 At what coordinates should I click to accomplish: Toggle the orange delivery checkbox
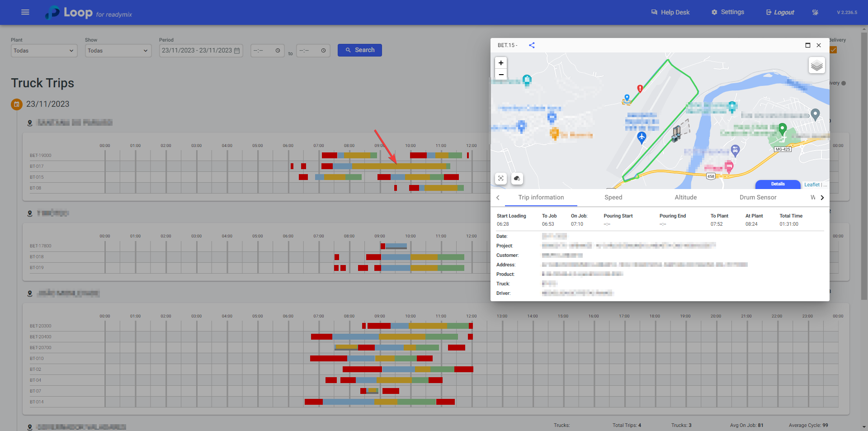[x=833, y=50]
